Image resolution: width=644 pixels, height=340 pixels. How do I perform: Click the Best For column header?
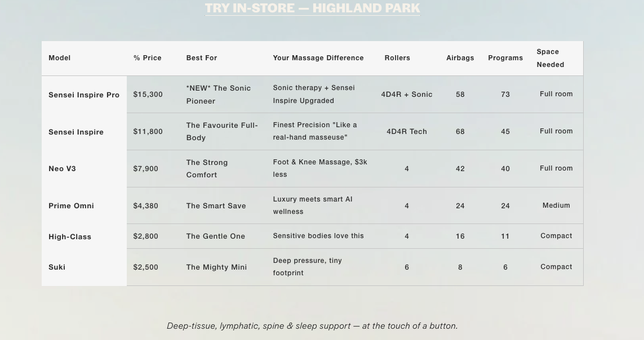pyautogui.click(x=202, y=58)
